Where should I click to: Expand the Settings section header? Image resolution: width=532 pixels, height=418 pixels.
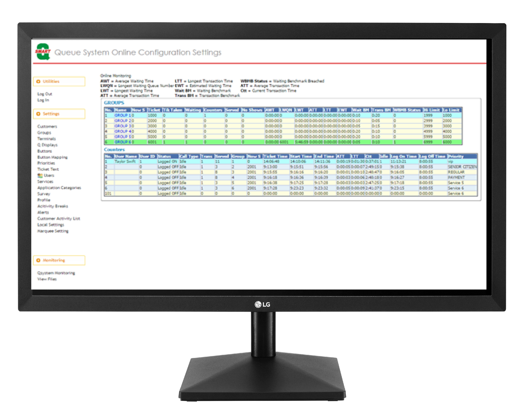coord(59,114)
